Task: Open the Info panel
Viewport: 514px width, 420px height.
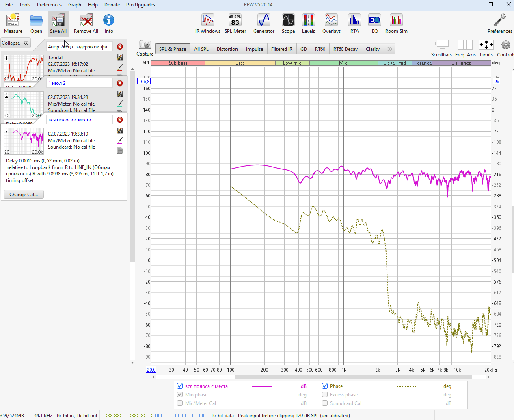Action: click(x=109, y=24)
